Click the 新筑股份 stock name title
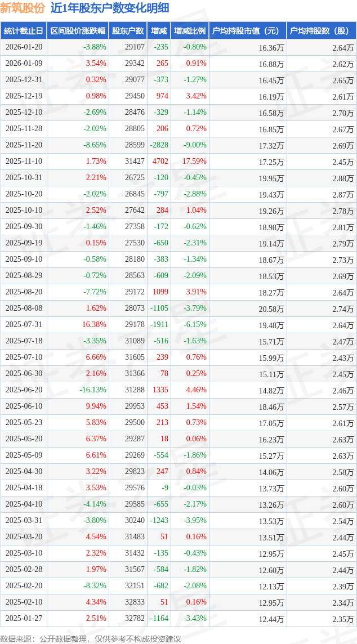Viewport: 357px width, 644px height. pos(23,8)
